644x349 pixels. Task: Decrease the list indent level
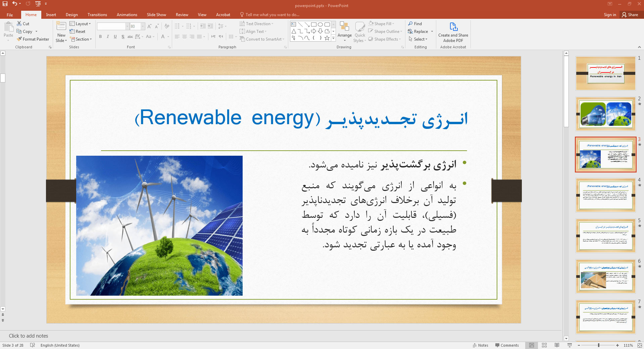click(x=203, y=26)
